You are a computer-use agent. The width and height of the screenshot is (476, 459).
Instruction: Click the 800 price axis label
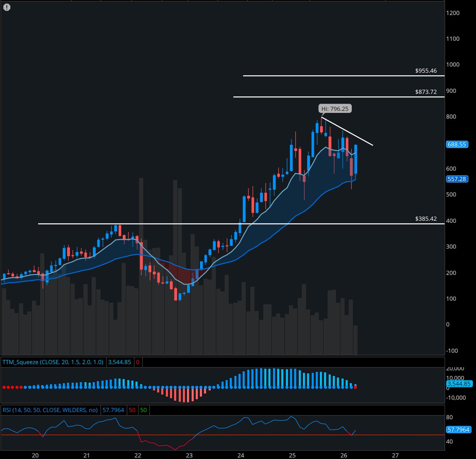(451, 116)
